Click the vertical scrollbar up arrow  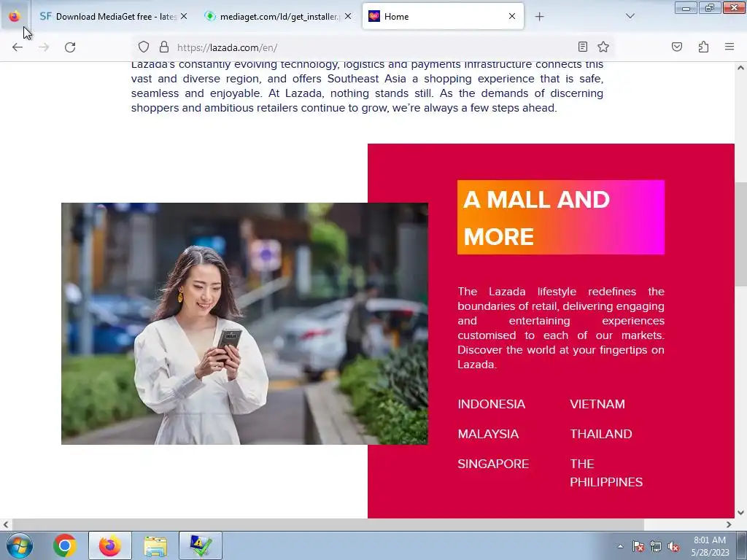[741, 68]
